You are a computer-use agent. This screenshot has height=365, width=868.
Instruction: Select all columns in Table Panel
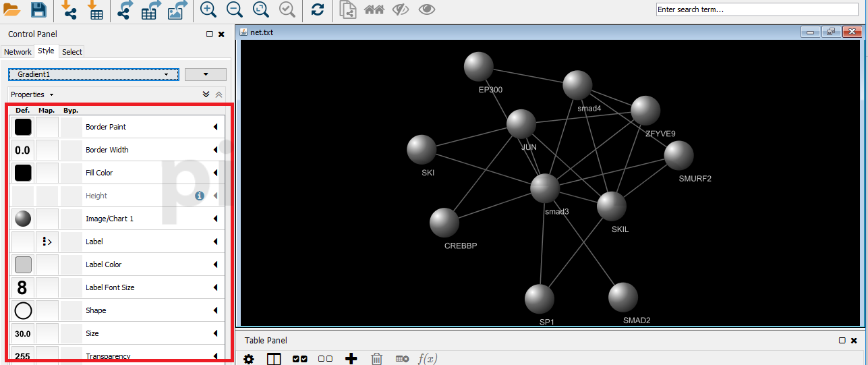coord(299,359)
